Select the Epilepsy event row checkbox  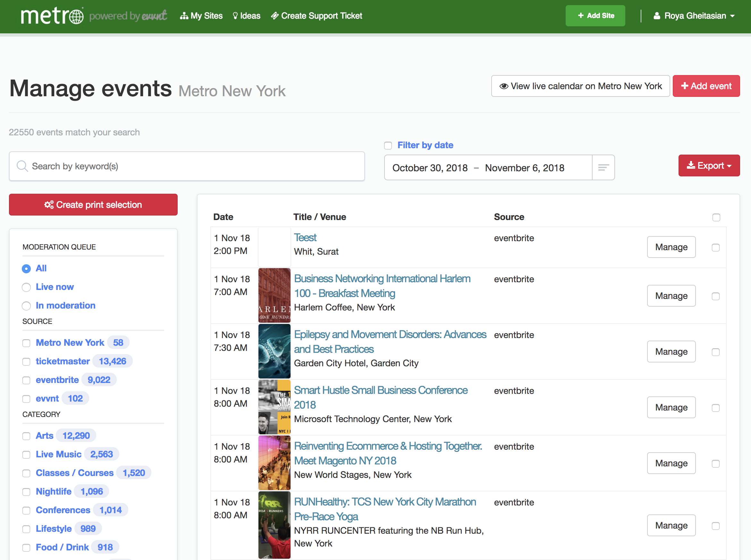pyautogui.click(x=715, y=352)
